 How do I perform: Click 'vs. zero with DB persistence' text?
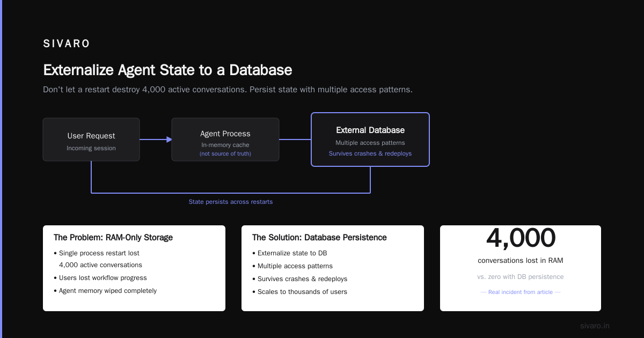pos(521,277)
